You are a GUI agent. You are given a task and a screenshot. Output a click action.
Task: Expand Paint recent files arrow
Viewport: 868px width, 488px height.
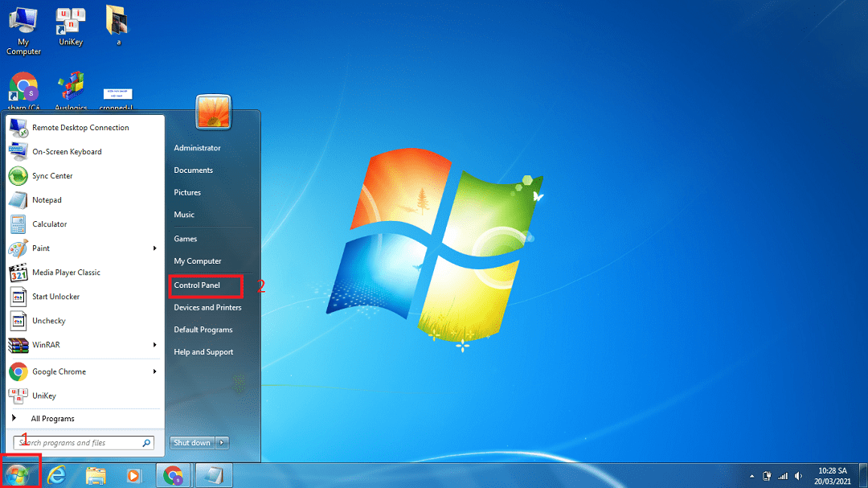tap(154, 248)
